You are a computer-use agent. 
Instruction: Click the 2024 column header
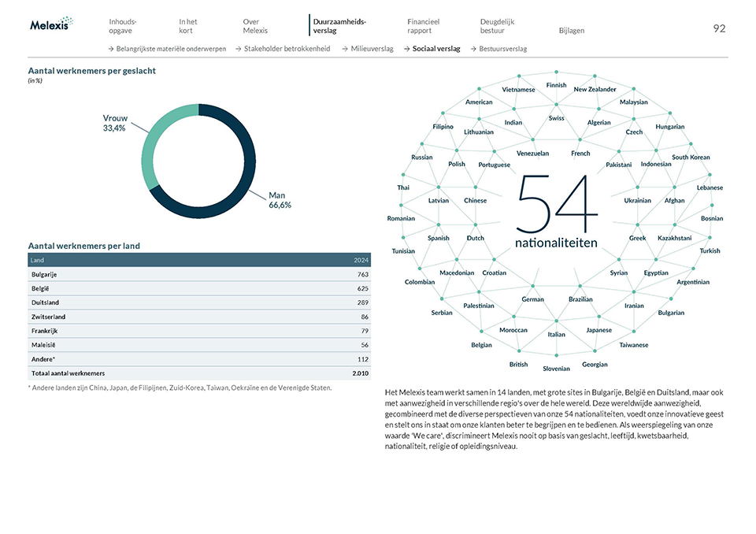(359, 260)
